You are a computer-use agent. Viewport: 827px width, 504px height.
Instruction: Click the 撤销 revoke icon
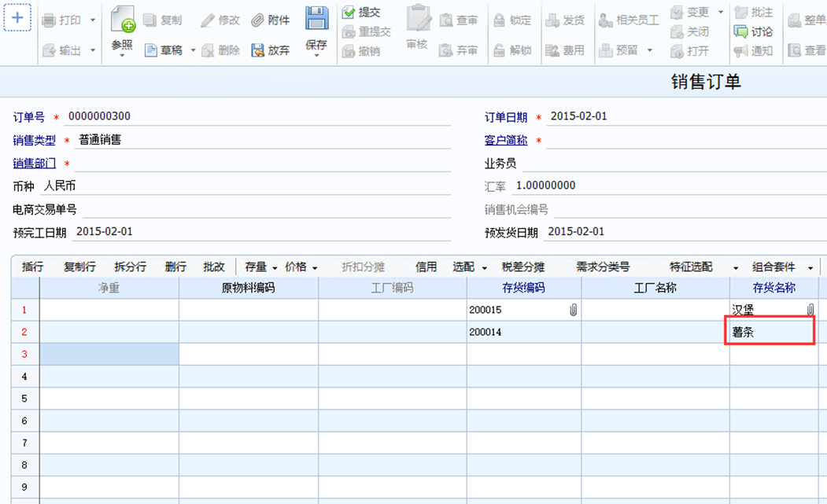click(x=348, y=51)
